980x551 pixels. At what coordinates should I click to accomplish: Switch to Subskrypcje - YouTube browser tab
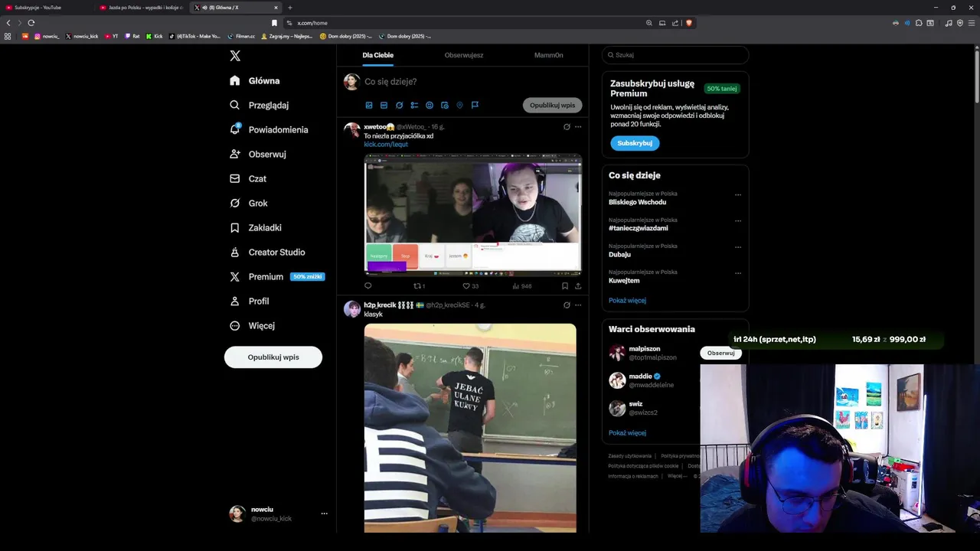[46, 8]
